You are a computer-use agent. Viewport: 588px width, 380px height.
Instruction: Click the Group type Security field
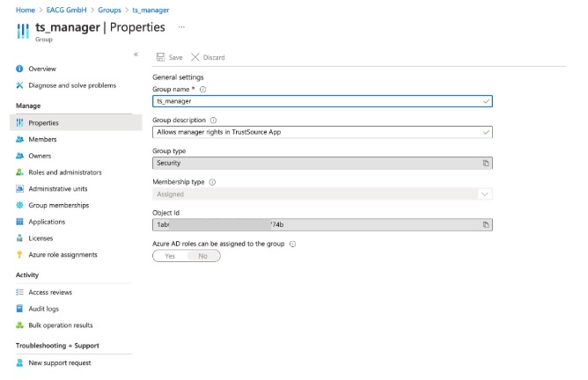(x=322, y=163)
